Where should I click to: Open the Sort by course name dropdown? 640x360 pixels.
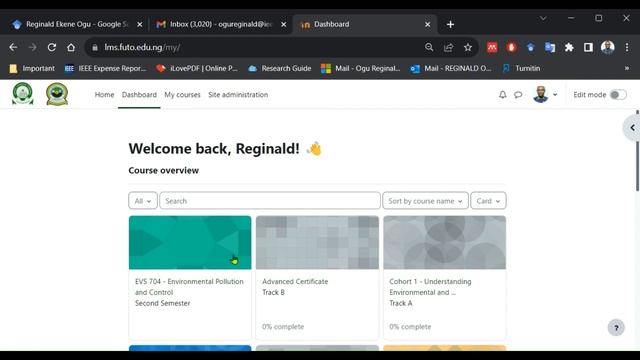pyautogui.click(x=425, y=201)
